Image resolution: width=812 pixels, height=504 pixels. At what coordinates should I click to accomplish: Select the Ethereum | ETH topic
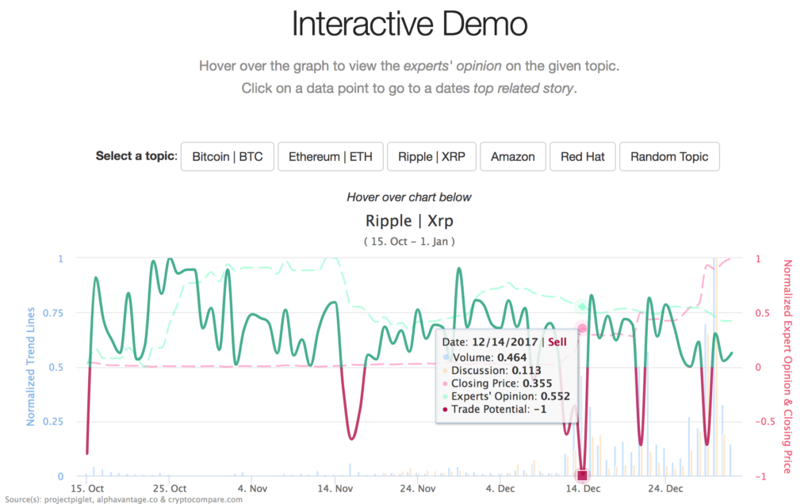click(x=331, y=157)
